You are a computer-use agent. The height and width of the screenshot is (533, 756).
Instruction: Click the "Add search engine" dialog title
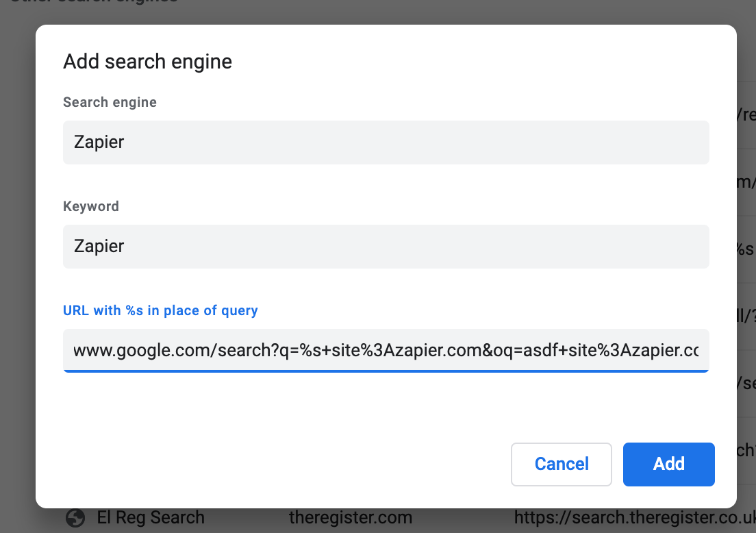147,62
